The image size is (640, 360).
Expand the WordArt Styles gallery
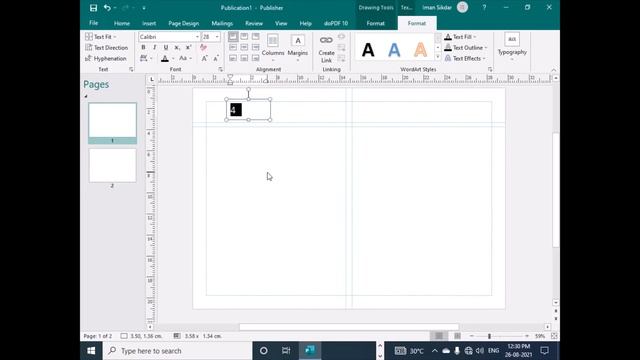pyautogui.click(x=438, y=58)
